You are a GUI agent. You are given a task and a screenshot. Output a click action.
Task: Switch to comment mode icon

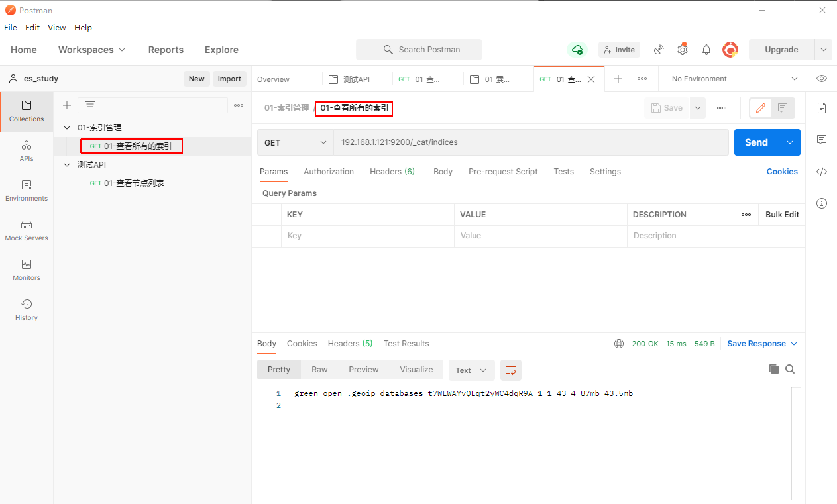coord(783,108)
